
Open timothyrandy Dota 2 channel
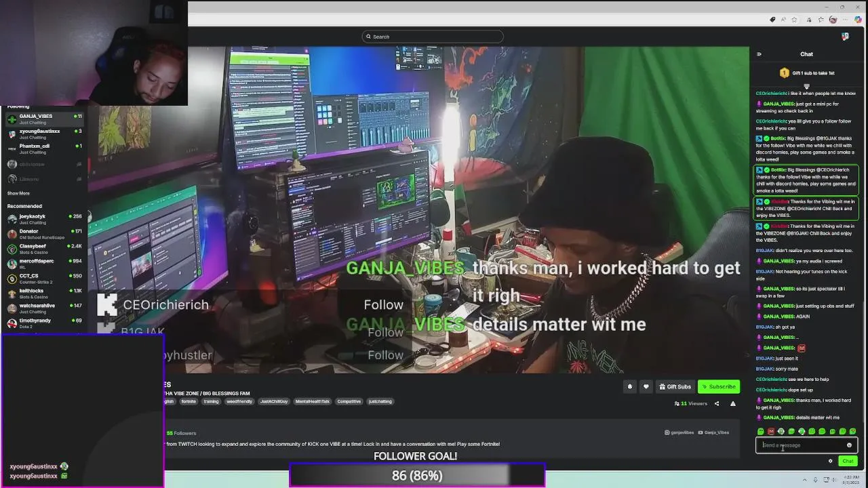click(44, 323)
